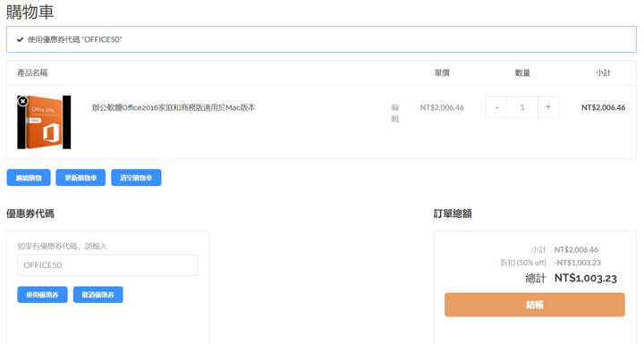Viewport: 644px width, 344px height.
Task: Click the unit price NT$2,006.46 in the 單價 column
Action: 442,107
